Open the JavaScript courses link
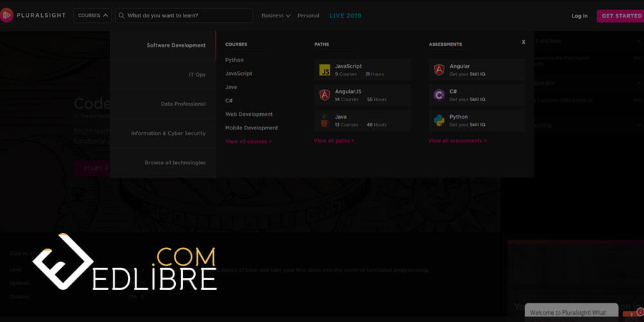 (x=239, y=73)
